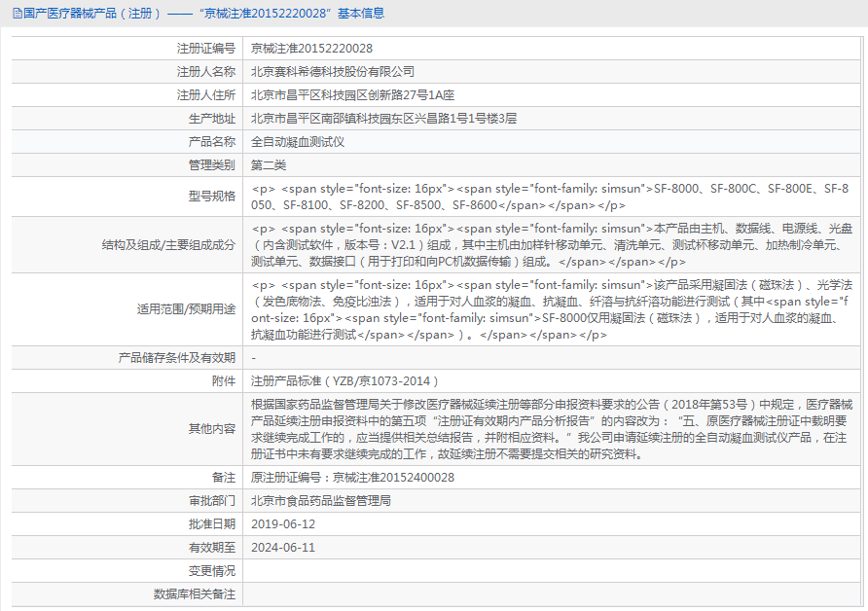
Task: Click the '审批部门' label
Action: coord(212,500)
